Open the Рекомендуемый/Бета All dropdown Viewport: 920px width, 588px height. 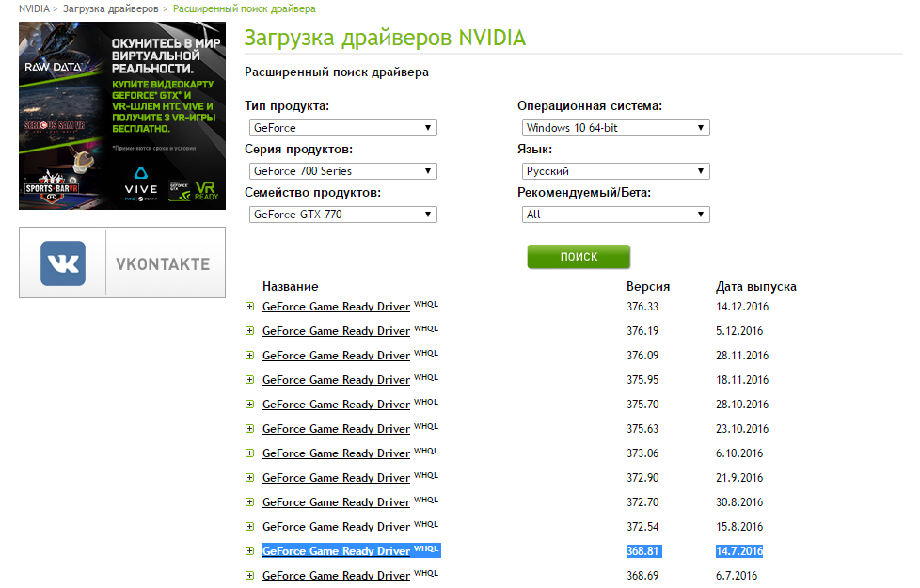[616, 215]
